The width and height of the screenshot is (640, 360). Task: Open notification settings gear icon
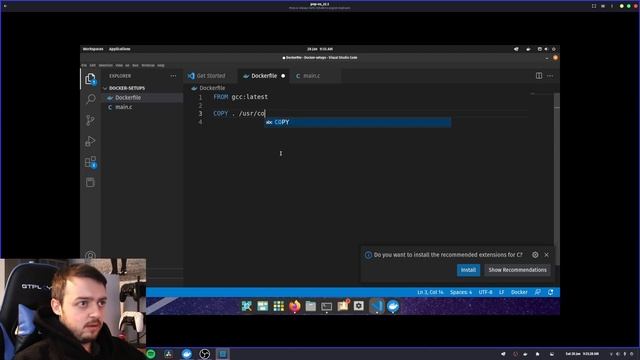[535, 255]
